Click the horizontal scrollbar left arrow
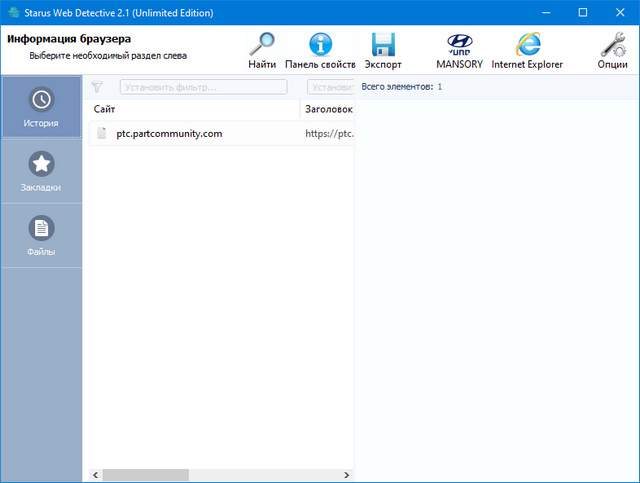This screenshot has height=483, width=640. click(x=96, y=475)
